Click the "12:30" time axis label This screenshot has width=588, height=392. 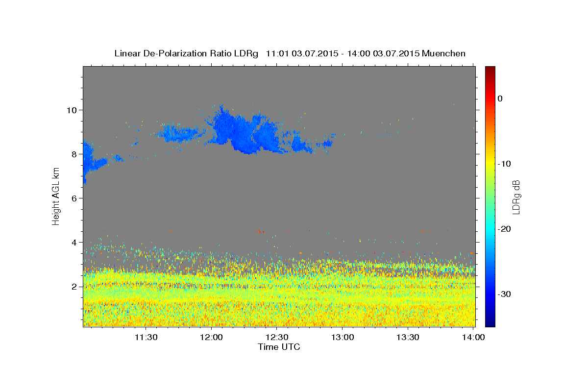click(x=277, y=337)
